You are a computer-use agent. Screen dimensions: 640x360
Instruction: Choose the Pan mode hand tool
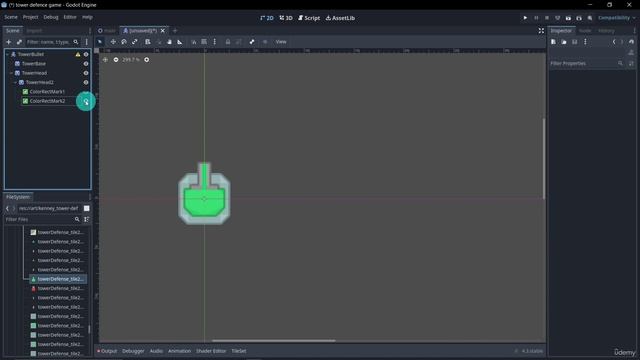pos(169,42)
